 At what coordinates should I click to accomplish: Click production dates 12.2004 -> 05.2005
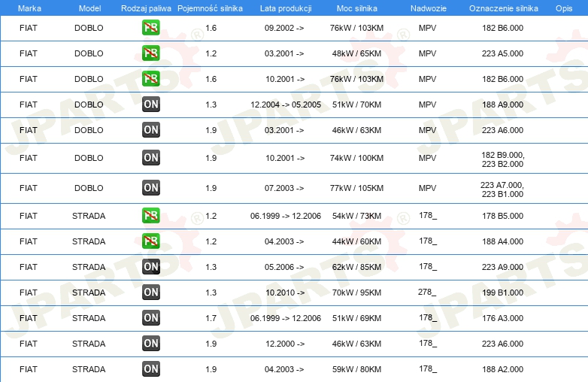coord(286,105)
